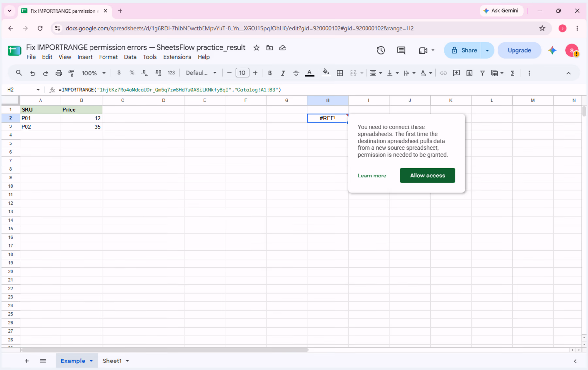Open the borders tool
Image resolution: width=588 pixels, height=370 pixels.
point(340,73)
